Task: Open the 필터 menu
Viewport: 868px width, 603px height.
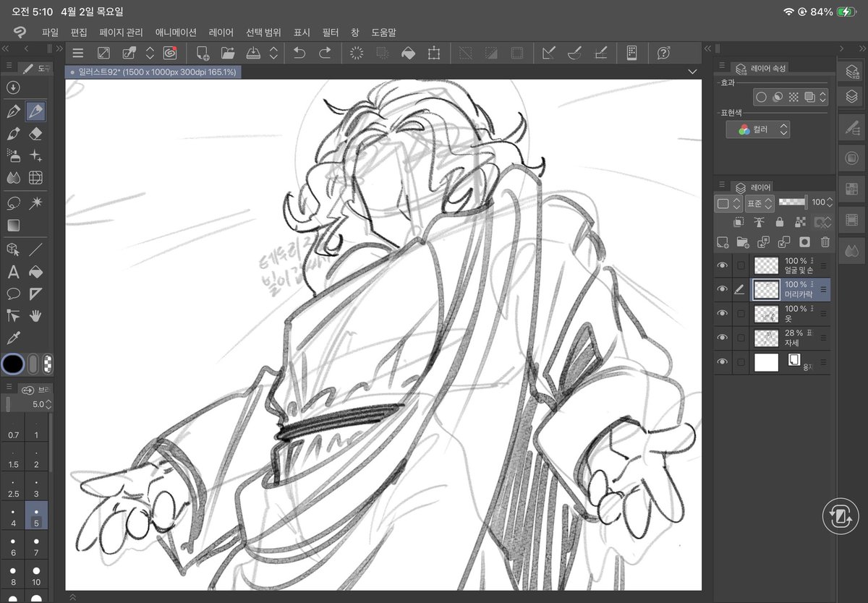Action: coord(331,33)
